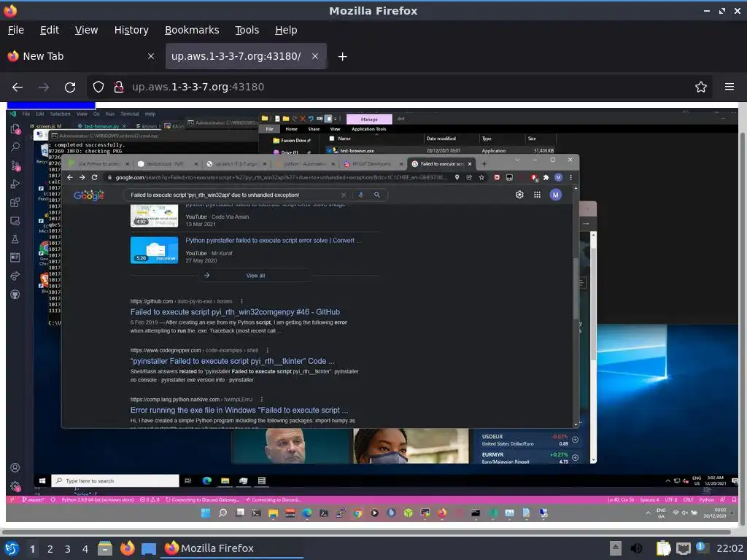The image size is (747, 560).
Task: Open the 5:20 preview video thumbnail
Action: 155,250
